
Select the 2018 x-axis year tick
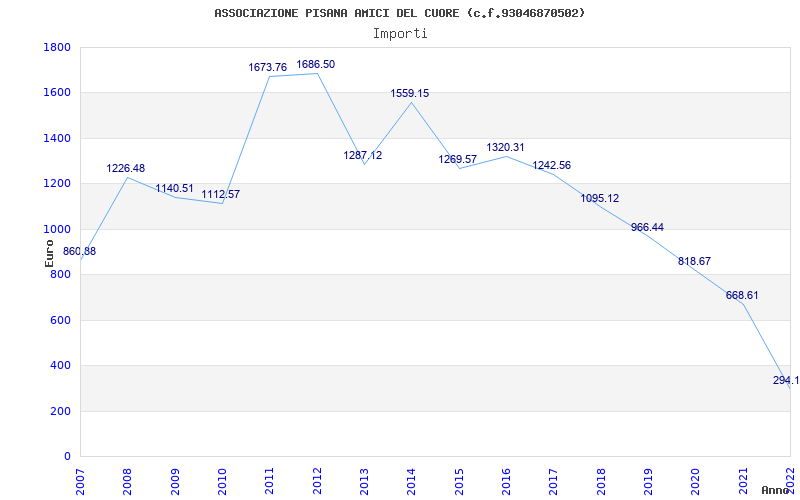pyautogui.click(x=601, y=481)
